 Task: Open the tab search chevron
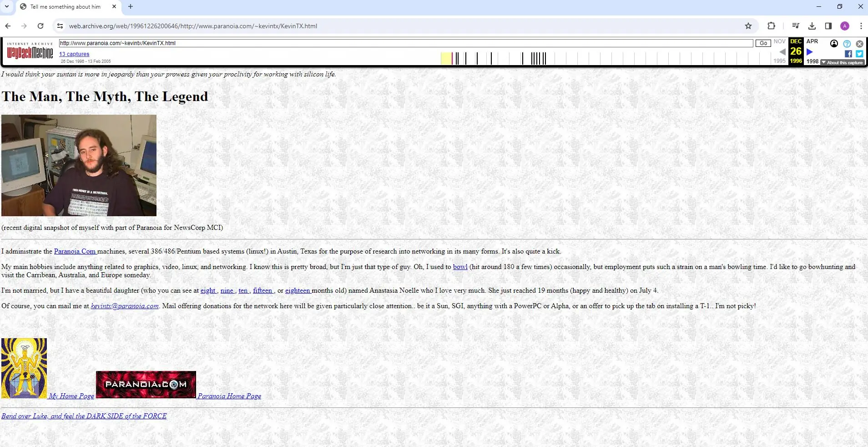(x=7, y=6)
